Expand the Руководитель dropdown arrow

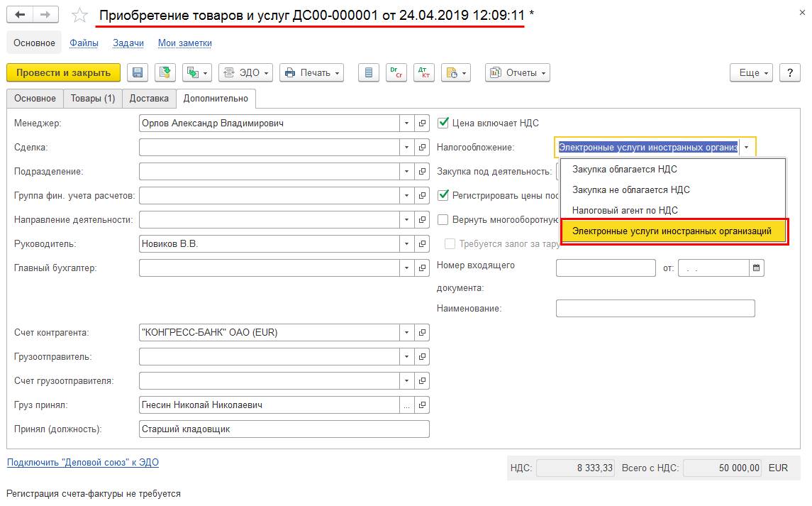406,243
